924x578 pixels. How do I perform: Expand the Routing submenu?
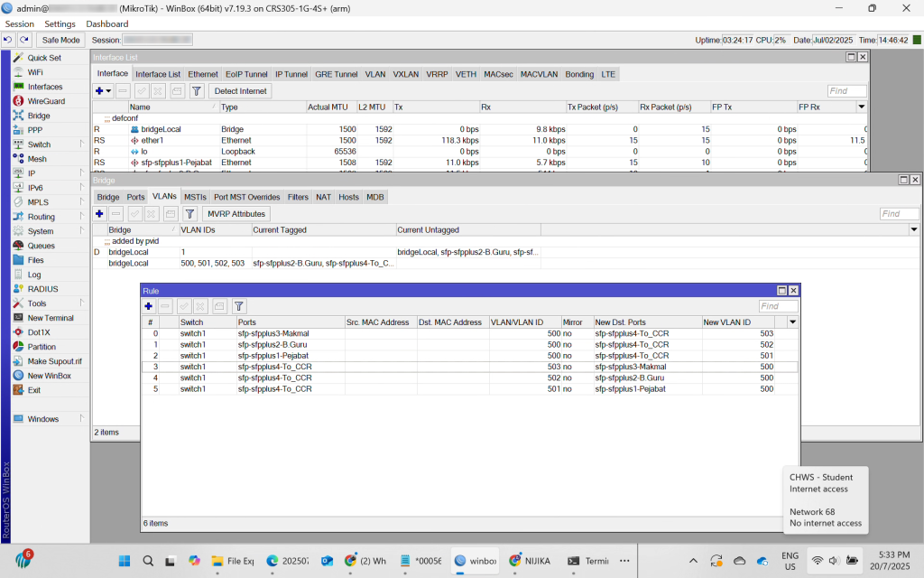tap(82, 217)
